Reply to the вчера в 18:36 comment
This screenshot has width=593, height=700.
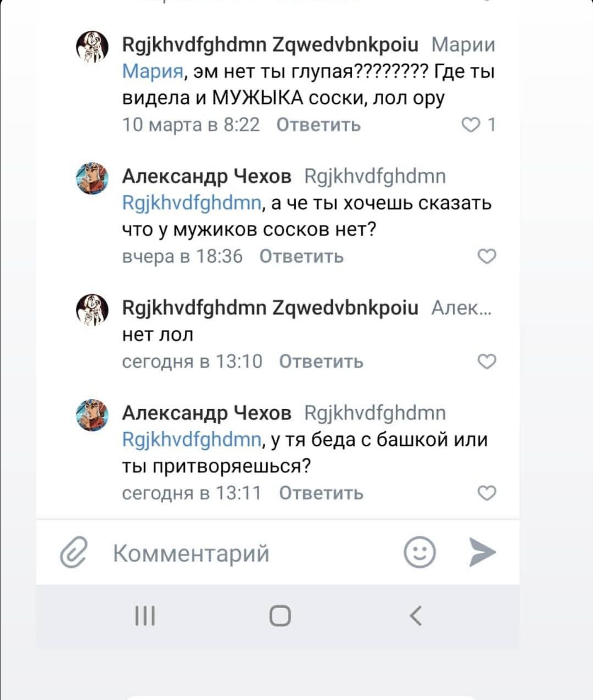pos(301,256)
